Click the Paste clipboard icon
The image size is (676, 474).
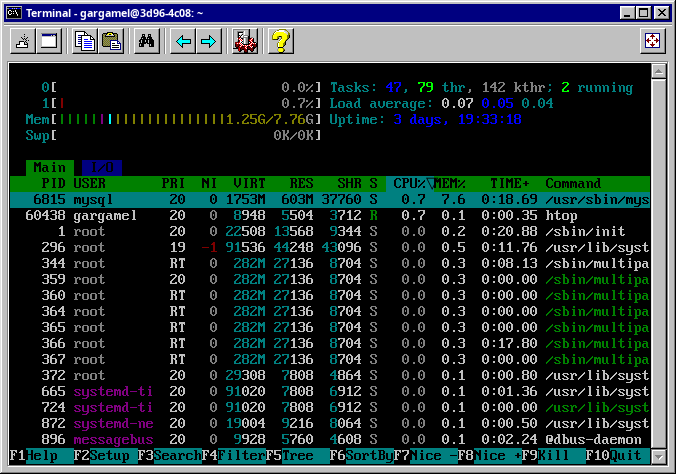point(111,41)
